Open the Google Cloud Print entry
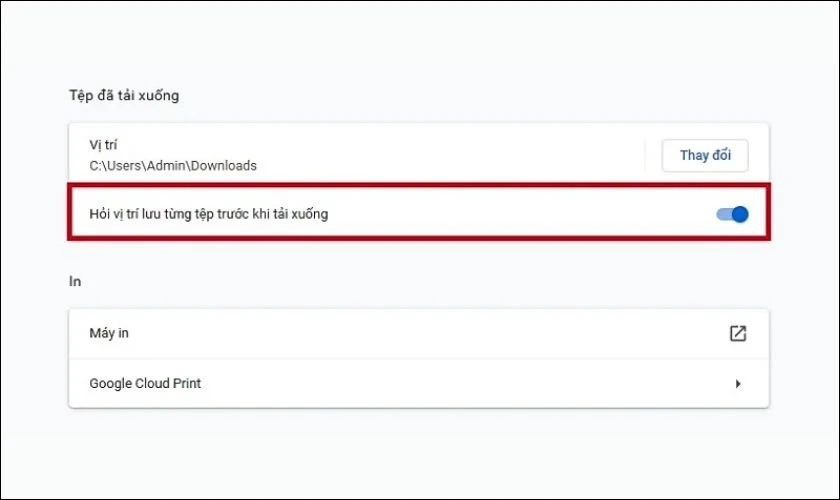Screen dimensions: 840x500 pos(419,384)
